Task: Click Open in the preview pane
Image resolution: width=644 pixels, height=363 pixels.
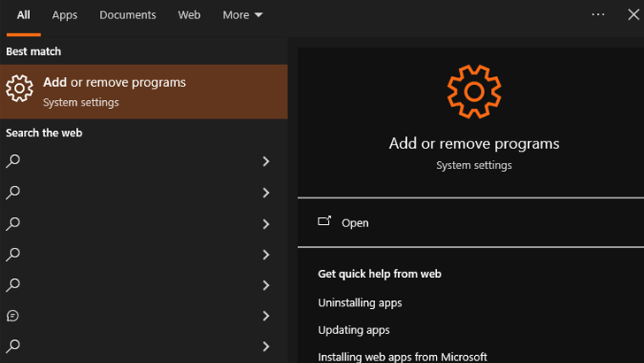Action: click(355, 223)
